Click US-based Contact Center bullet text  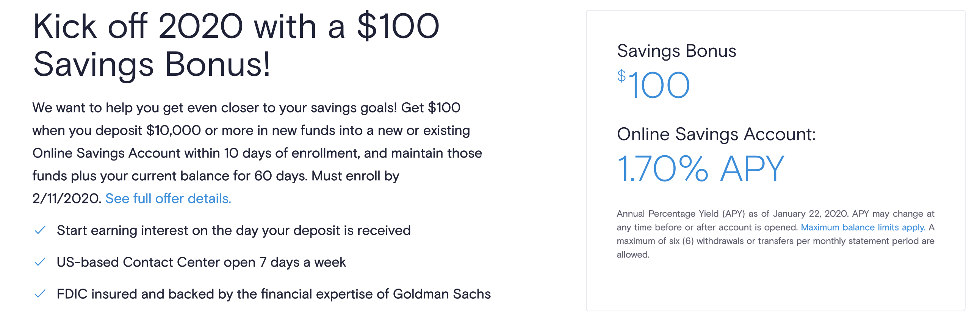tap(201, 262)
